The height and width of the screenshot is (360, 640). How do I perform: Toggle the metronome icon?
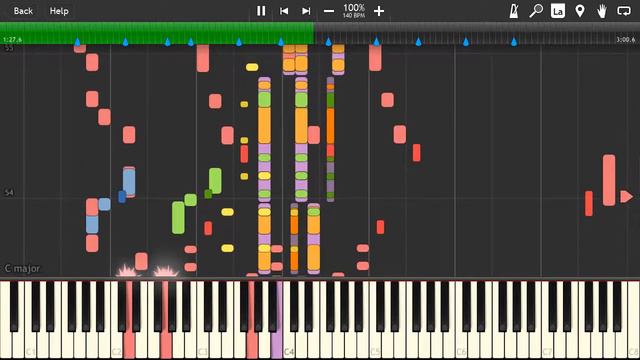514,11
